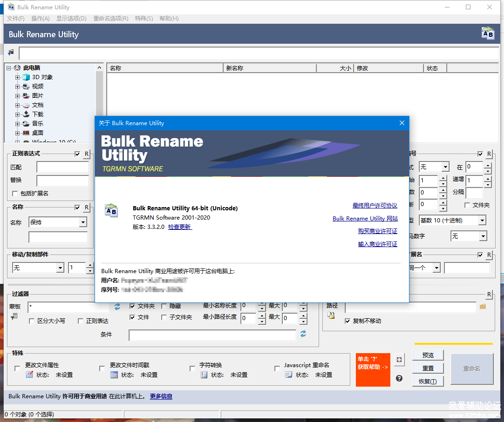
Task: Click the 此电脑 computer icon in the tree
Action: tap(17, 68)
